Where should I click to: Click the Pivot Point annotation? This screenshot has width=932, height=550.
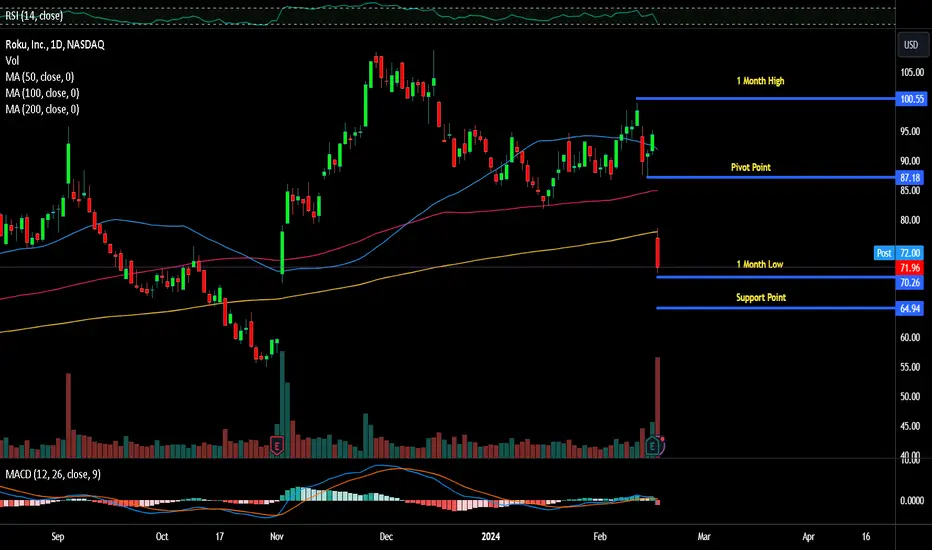751,167
